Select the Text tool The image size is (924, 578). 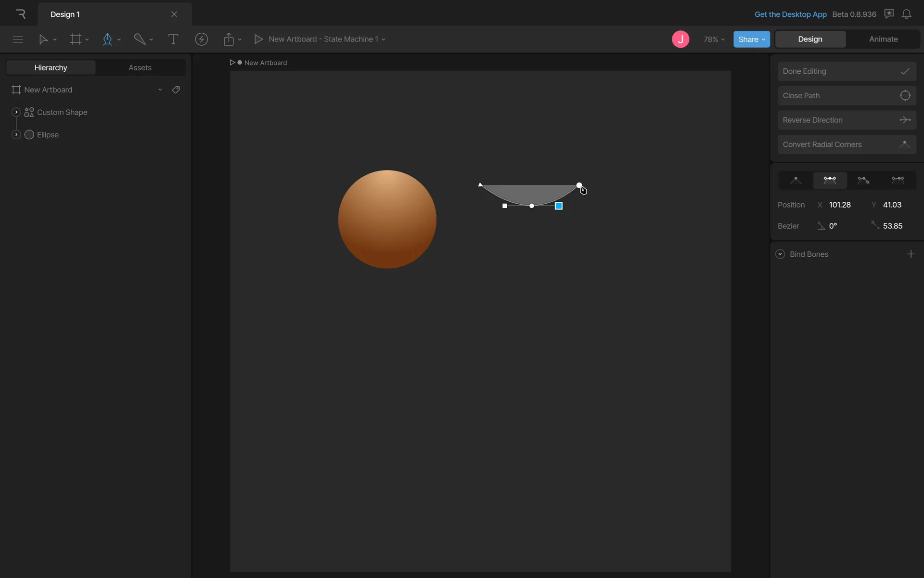click(173, 39)
